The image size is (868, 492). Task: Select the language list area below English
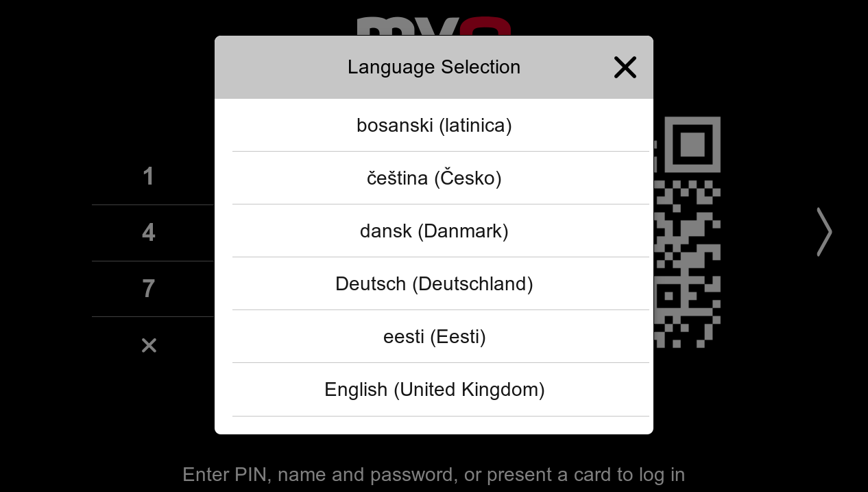[x=434, y=425]
